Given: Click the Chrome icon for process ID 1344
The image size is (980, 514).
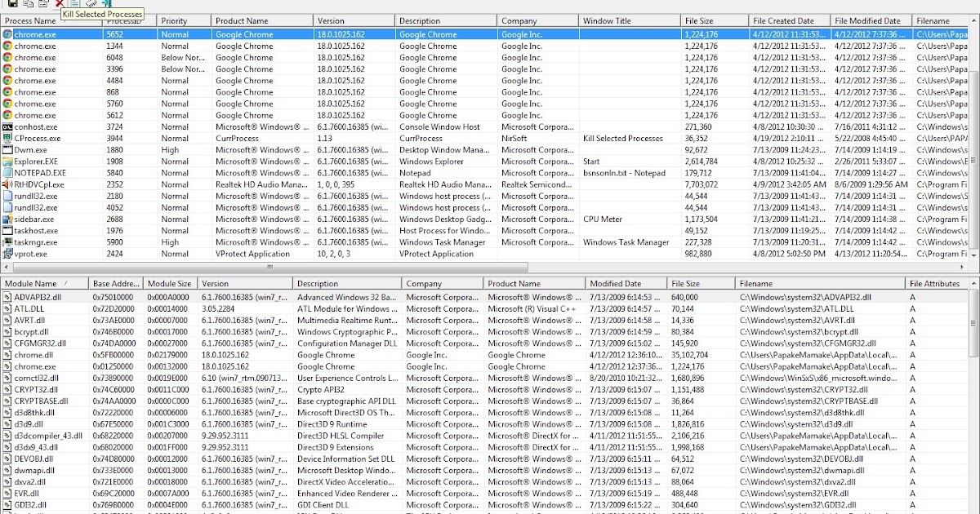Looking at the screenshot, I should (7, 47).
